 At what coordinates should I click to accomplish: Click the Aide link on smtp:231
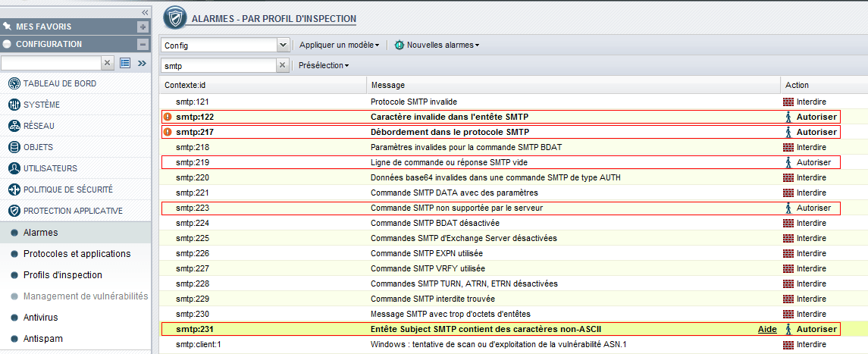point(767,330)
